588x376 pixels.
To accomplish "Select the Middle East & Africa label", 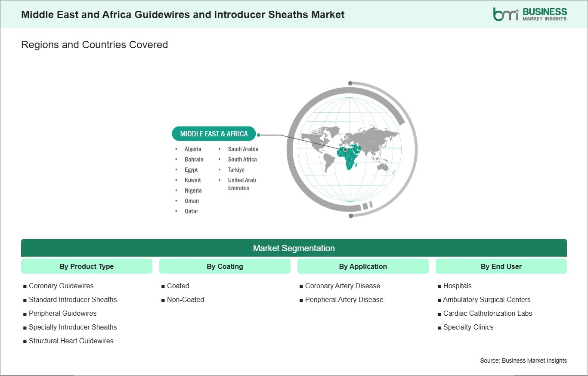I will 214,134.
